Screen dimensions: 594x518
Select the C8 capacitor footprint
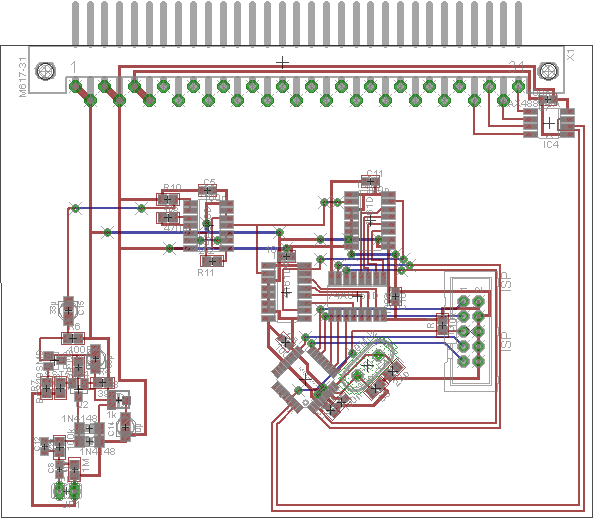click(x=59, y=470)
